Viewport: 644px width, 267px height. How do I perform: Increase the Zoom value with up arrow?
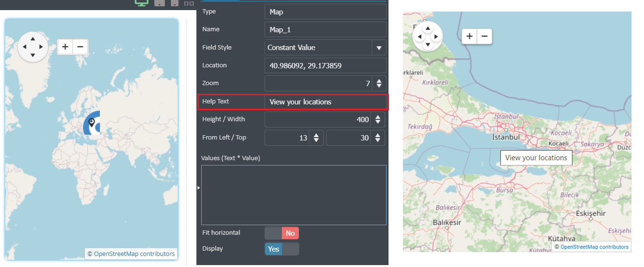point(379,81)
